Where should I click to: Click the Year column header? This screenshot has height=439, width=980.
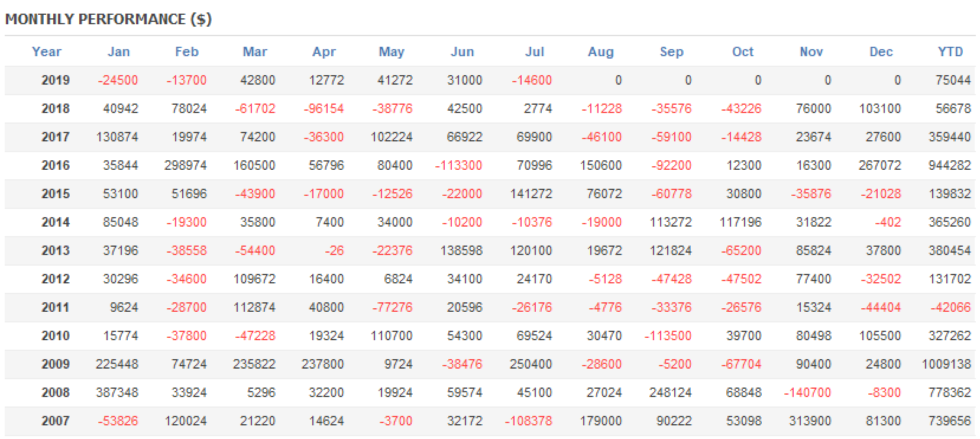click(47, 52)
